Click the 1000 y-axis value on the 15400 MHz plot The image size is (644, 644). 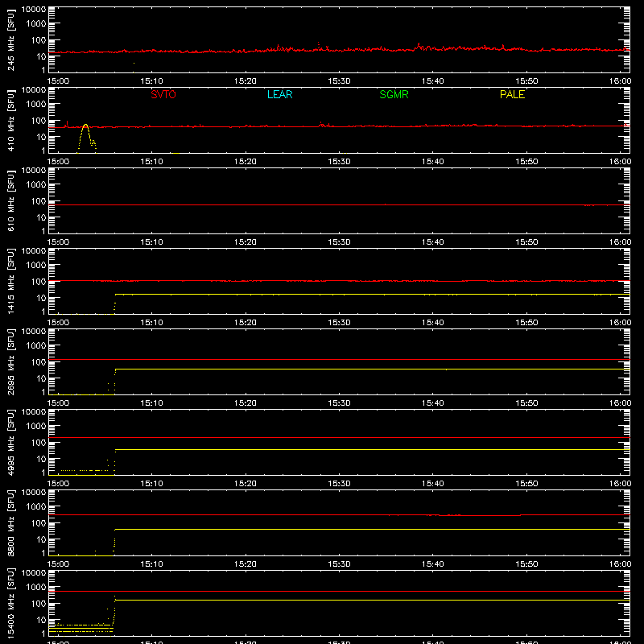pyautogui.click(x=36, y=588)
